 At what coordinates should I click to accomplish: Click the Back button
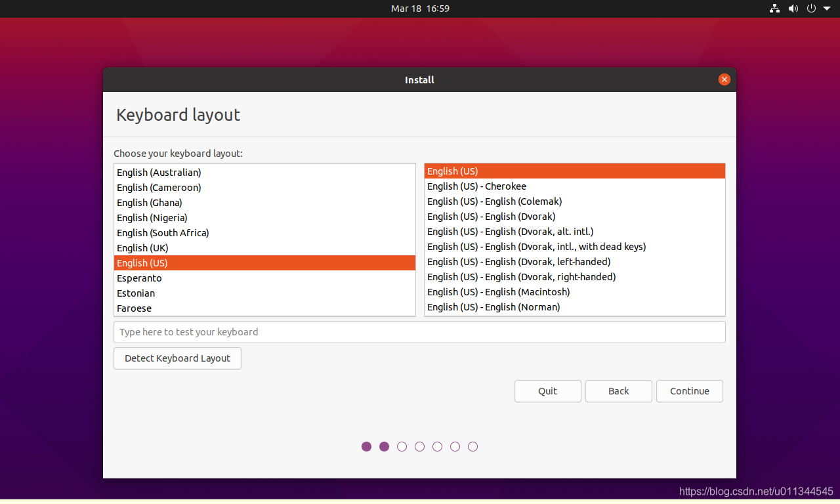coord(619,391)
